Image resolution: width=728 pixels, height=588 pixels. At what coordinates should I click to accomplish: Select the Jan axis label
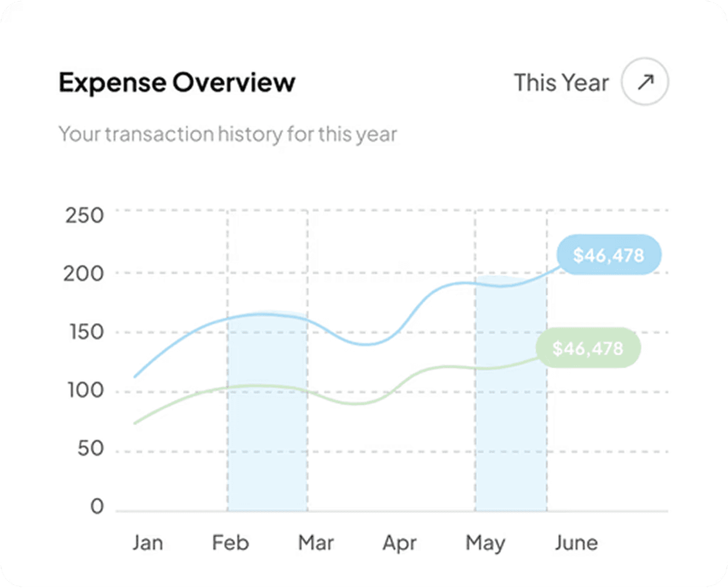(147, 543)
